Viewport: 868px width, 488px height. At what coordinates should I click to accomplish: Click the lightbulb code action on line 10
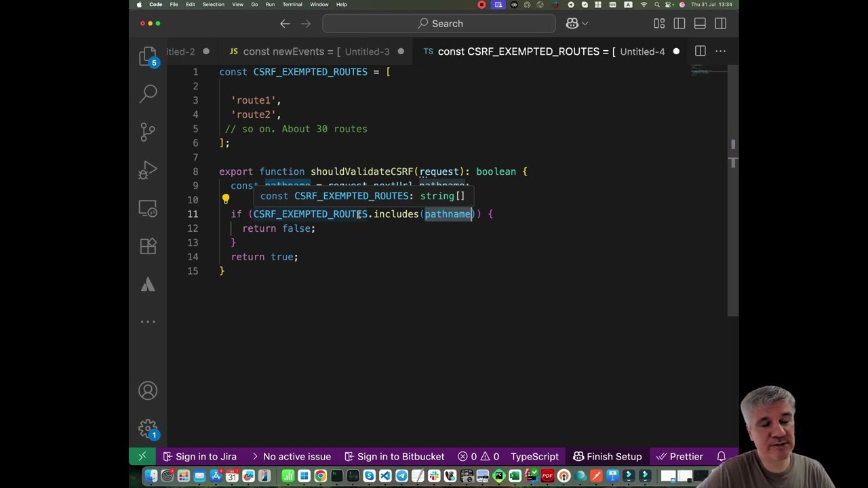[226, 199]
